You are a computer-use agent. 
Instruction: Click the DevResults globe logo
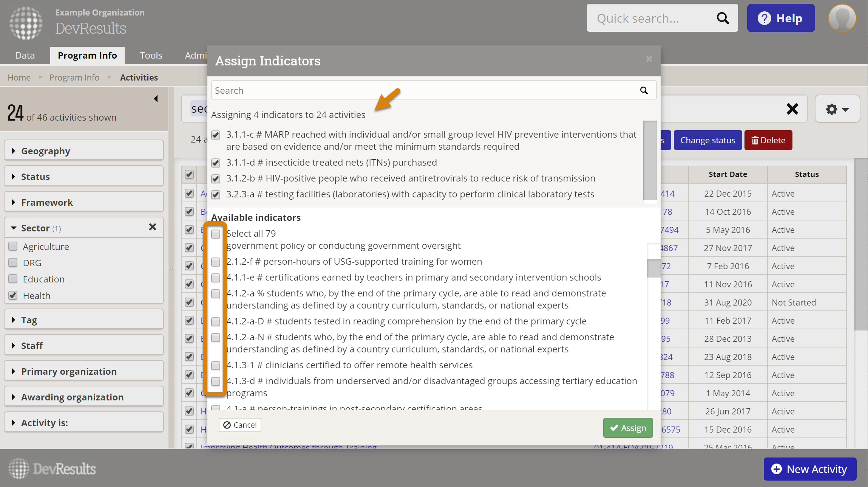26,23
